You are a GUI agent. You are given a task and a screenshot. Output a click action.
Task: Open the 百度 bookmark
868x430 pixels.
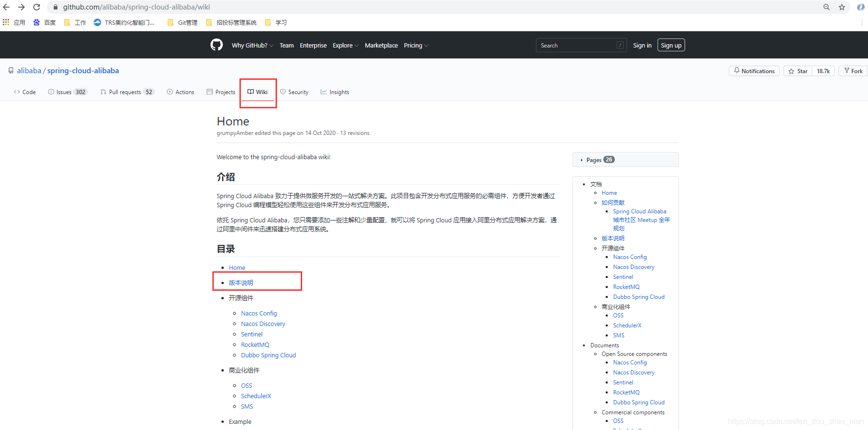pos(44,22)
